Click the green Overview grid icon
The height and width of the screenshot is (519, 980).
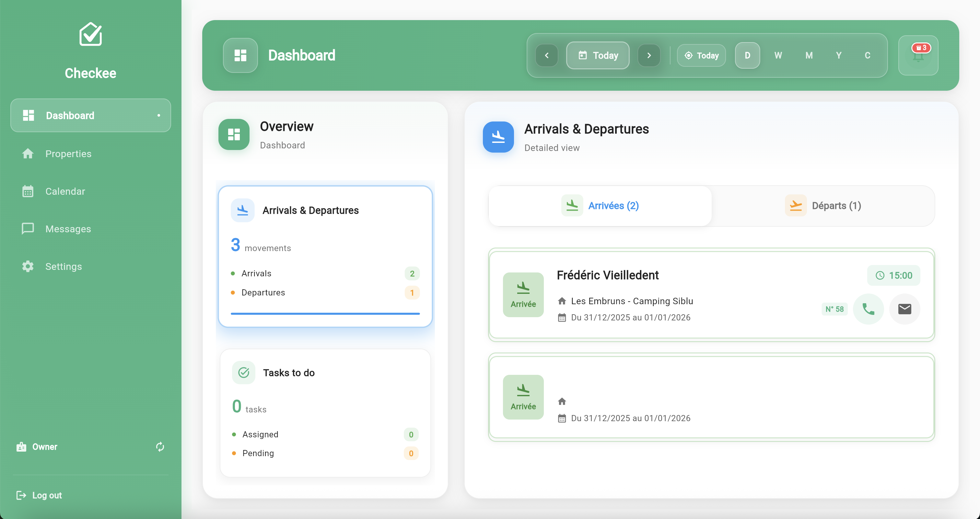pos(234,134)
